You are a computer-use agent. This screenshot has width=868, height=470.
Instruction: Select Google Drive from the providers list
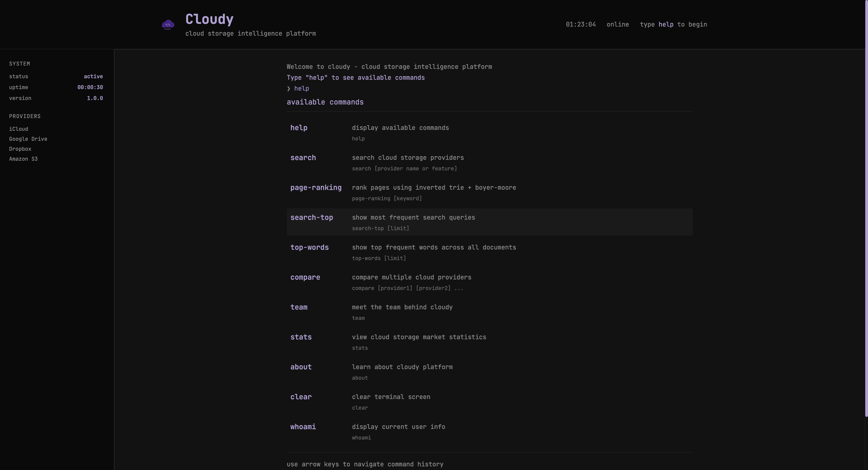tap(28, 139)
